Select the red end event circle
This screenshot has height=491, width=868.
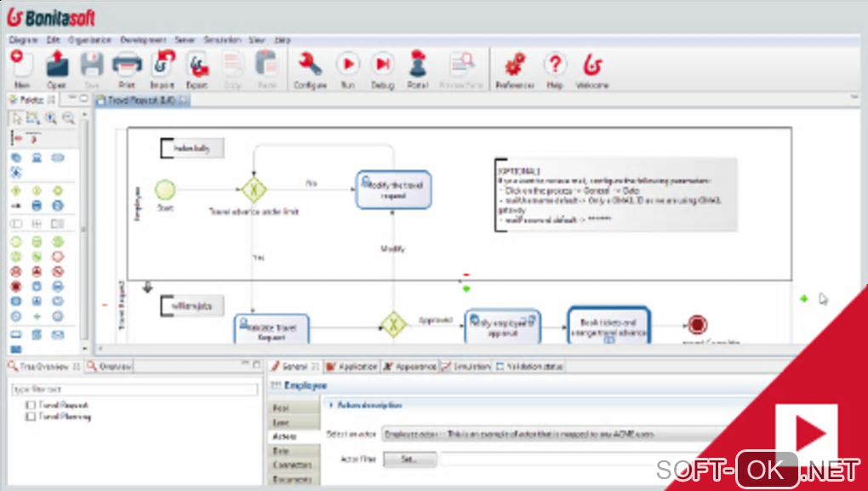tap(698, 325)
